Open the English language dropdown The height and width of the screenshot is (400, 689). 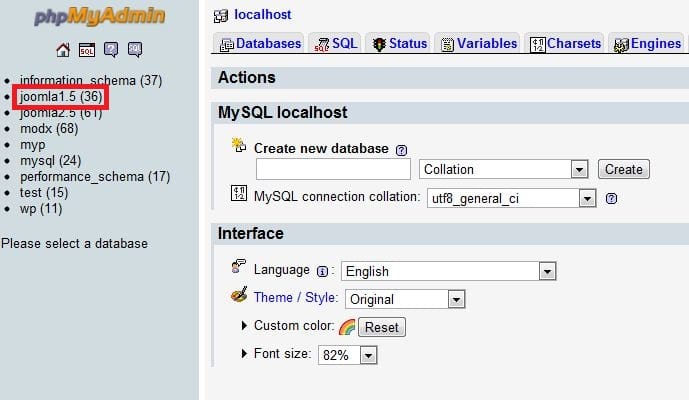point(449,271)
